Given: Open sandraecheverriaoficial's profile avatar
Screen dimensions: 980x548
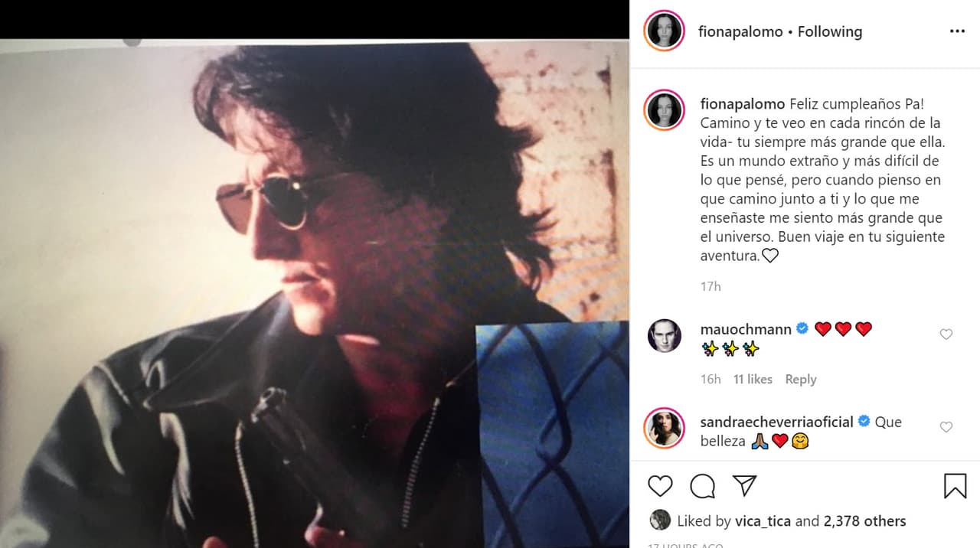Looking at the screenshot, I should coord(664,428).
